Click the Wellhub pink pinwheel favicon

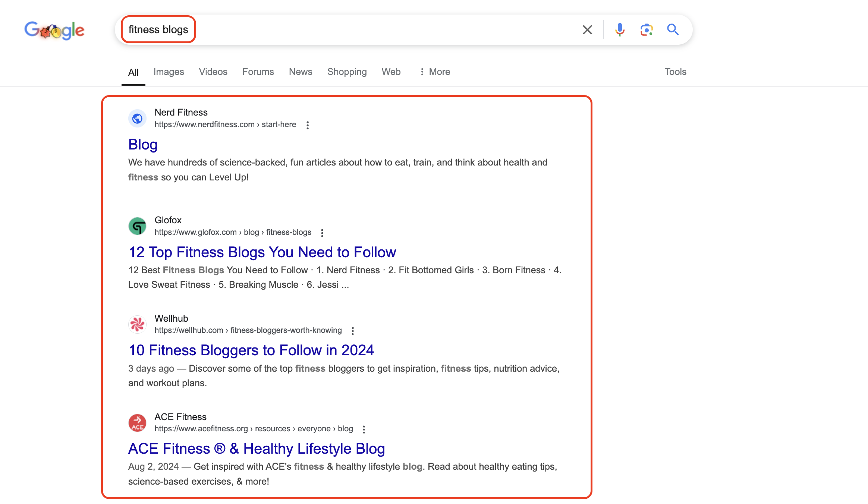(x=137, y=324)
